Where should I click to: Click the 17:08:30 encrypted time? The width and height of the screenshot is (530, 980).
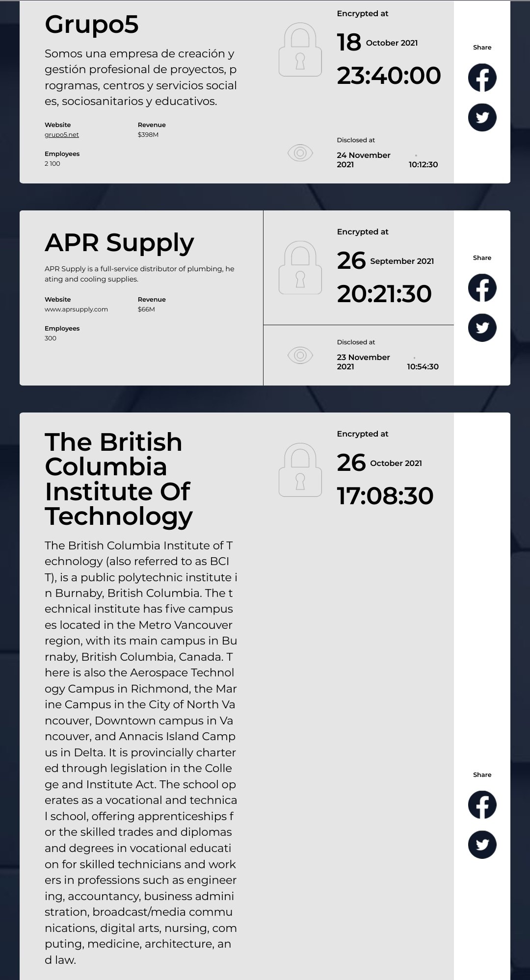click(x=385, y=496)
